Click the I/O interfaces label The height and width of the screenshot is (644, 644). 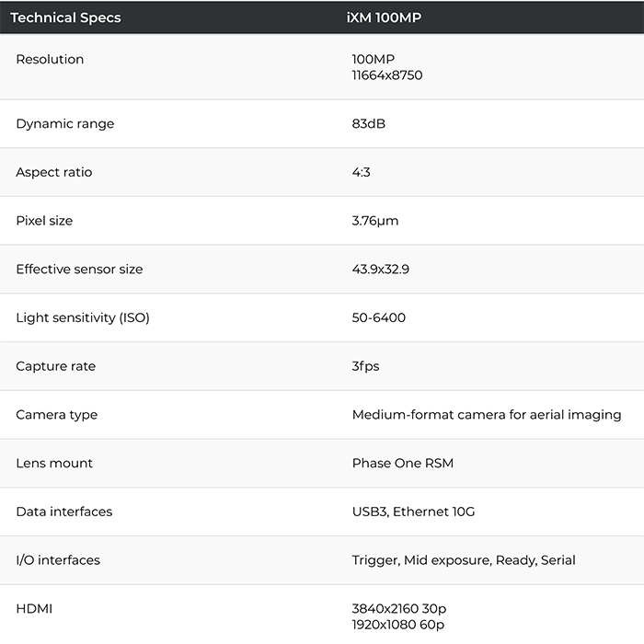[58, 559]
